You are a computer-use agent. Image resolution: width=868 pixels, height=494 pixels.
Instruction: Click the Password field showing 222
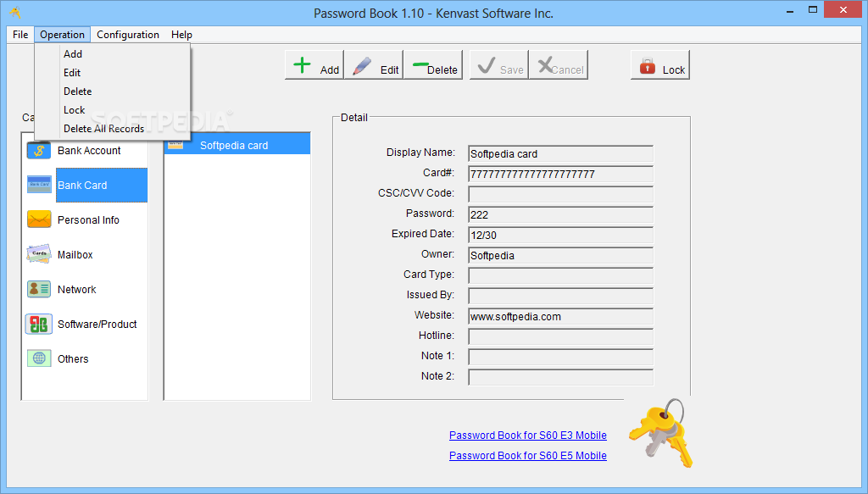[560, 214]
